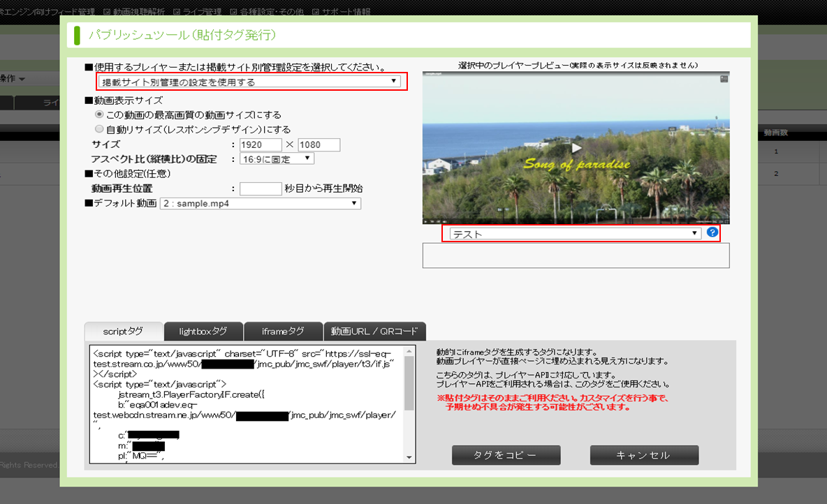The width and height of the screenshot is (827, 504).
Task: Click the 'アスペクト比(縦横比)の固定' label
Action: (154, 158)
